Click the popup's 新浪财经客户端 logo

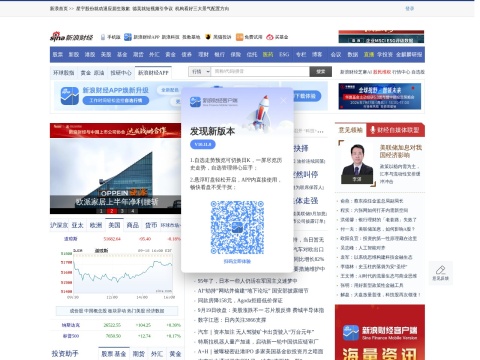[213, 101]
